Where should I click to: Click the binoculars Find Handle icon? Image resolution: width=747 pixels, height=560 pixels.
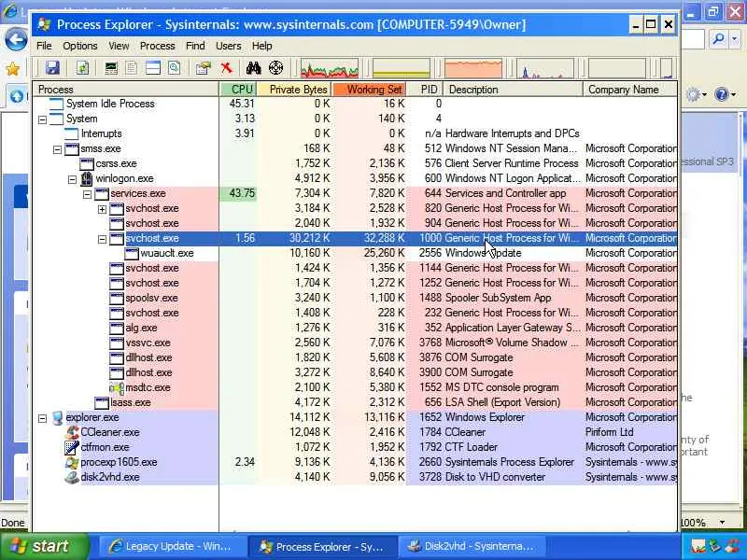tap(253, 68)
